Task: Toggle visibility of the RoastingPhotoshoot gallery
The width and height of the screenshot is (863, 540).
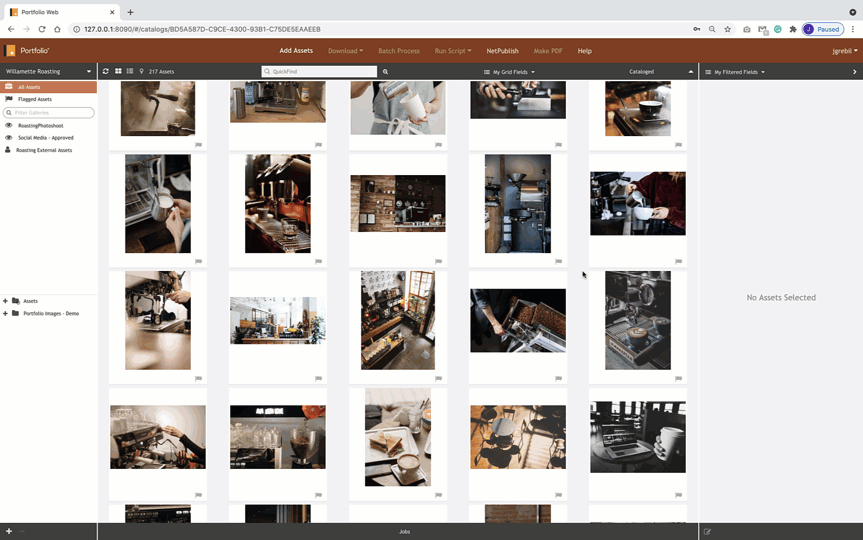Action: (9, 126)
